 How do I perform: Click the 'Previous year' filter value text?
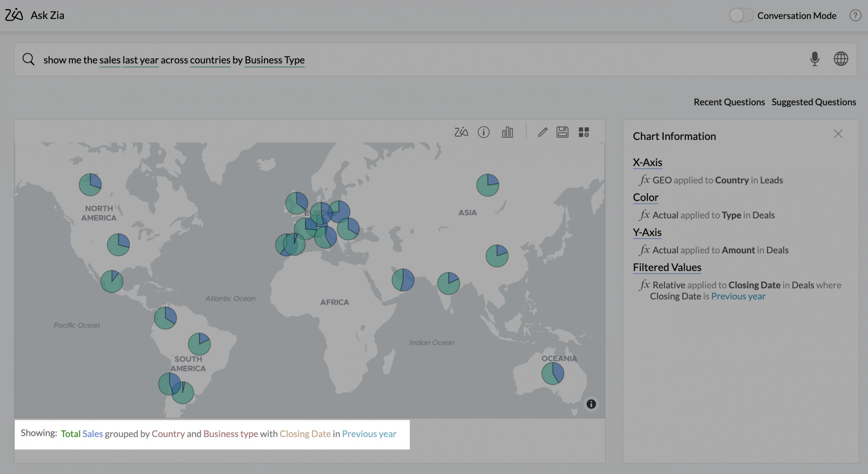(738, 296)
